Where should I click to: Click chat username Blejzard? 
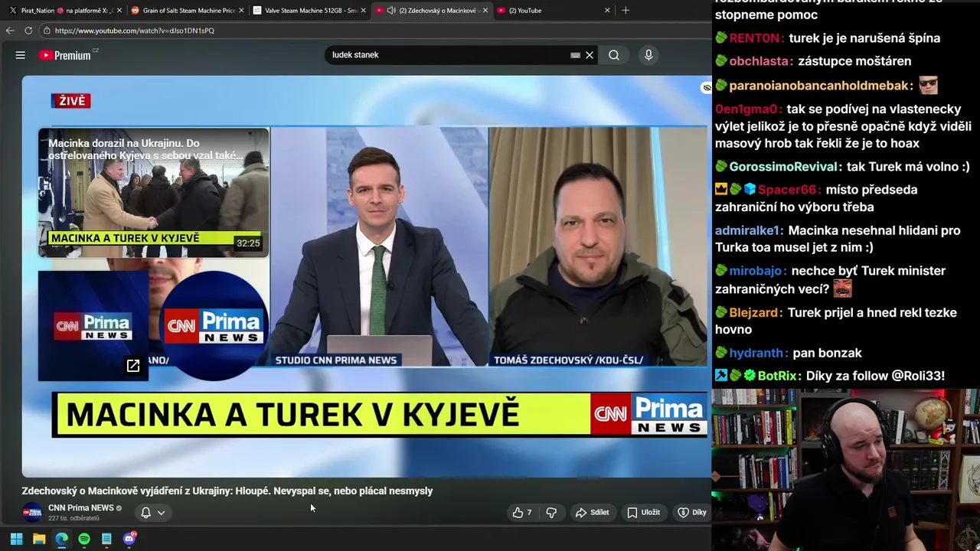(756, 312)
